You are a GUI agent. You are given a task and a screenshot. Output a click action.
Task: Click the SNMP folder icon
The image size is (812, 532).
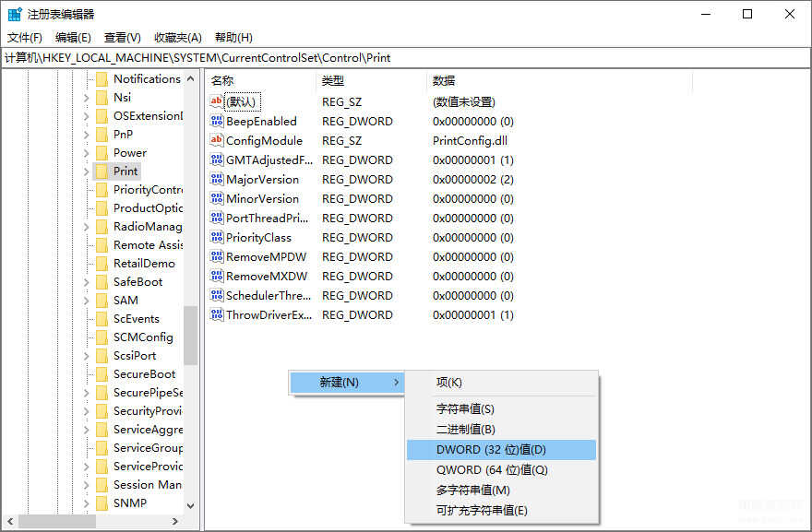pyautogui.click(x=102, y=503)
